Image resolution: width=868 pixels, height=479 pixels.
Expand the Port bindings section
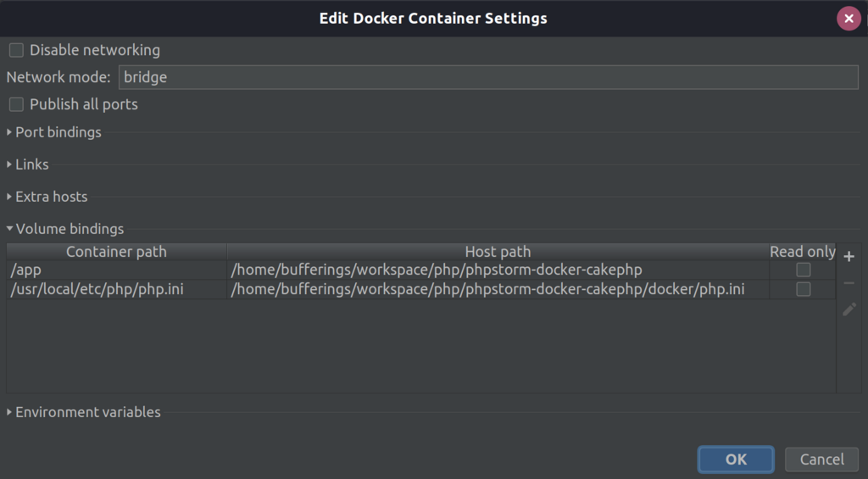[x=58, y=132]
